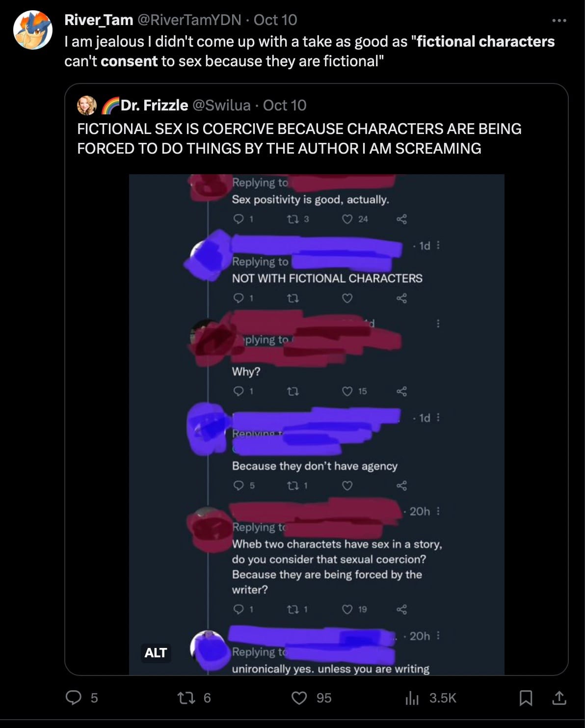This screenshot has height=728, width=585.
Task: Open the @RiverTamYDN handle link
Action: pos(189,20)
